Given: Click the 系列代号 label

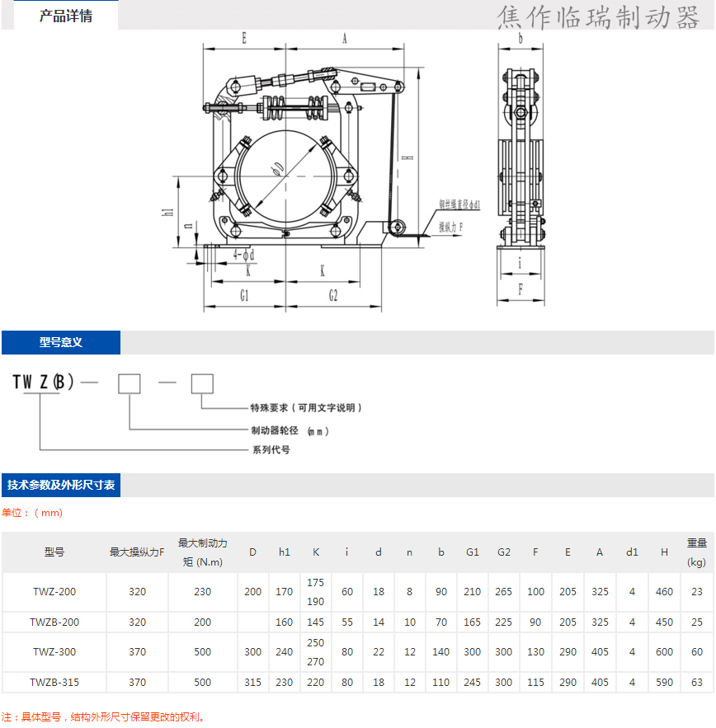Looking at the screenshot, I should [271, 450].
